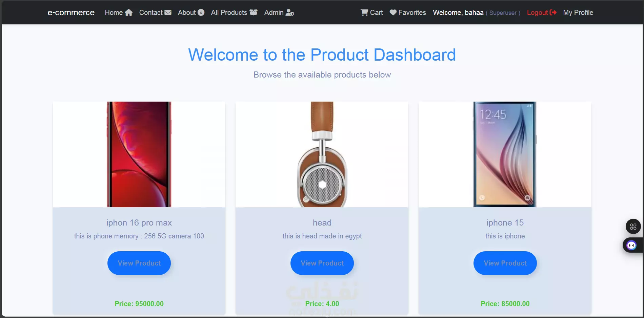Open the floating grid apps widget
644x318 pixels.
tap(633, 227)
